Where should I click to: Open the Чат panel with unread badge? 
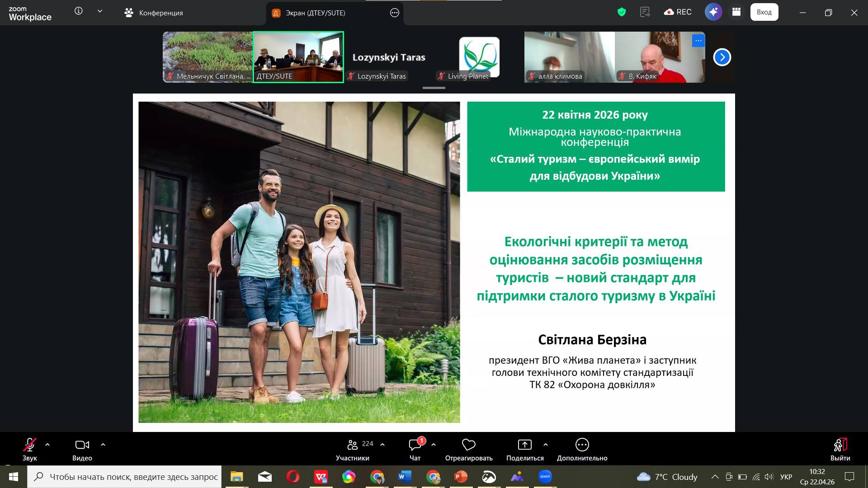point(415,445)
